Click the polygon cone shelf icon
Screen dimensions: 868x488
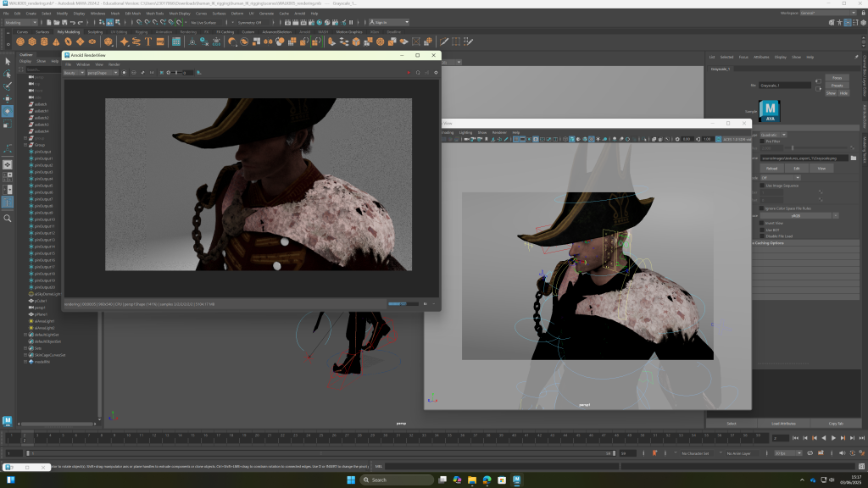pyautogui.click(x=56, y=42)
